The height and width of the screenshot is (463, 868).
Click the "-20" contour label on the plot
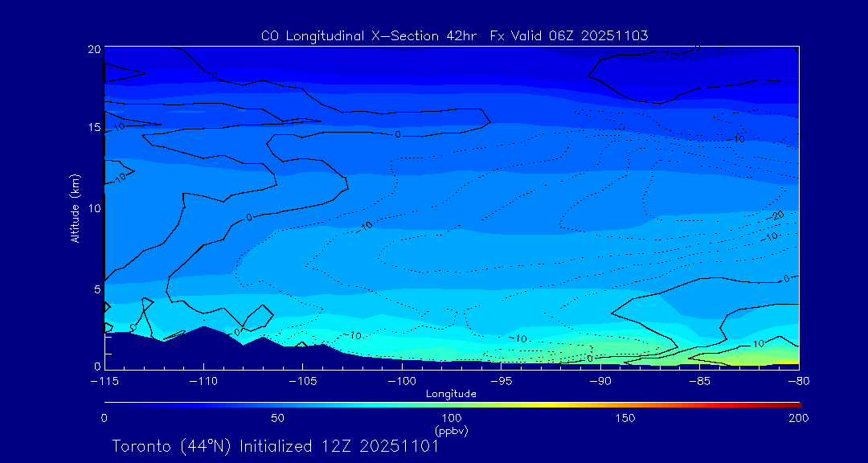point(776,216)
